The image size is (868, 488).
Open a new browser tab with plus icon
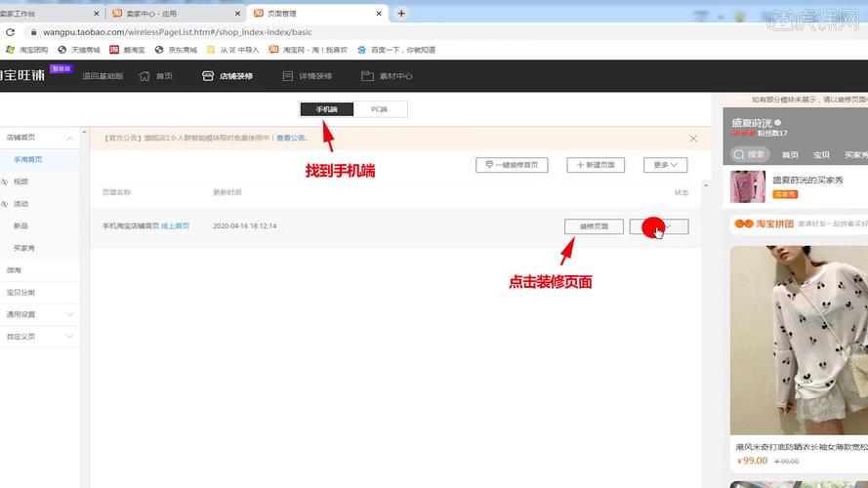(401, 13)
